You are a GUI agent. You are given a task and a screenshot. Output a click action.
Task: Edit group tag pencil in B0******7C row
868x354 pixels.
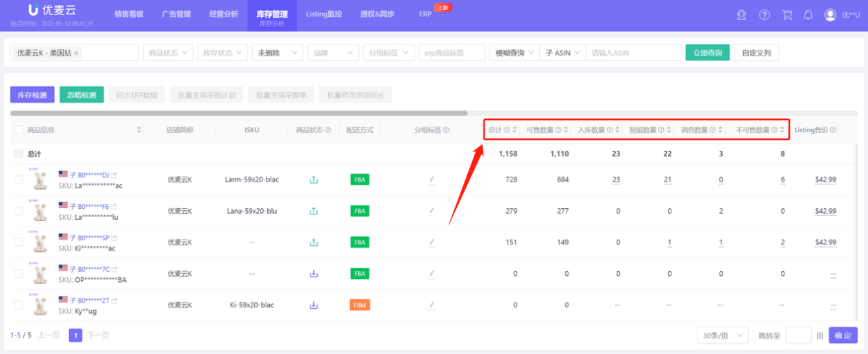tap(432, 274)
